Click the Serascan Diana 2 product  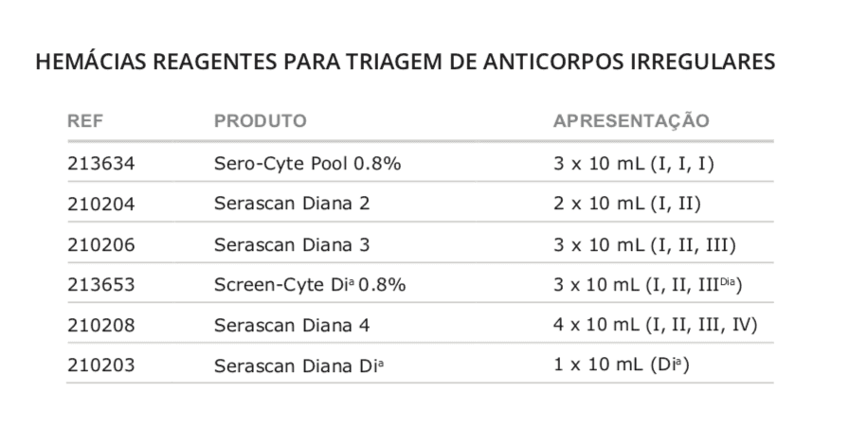(292, 204)
